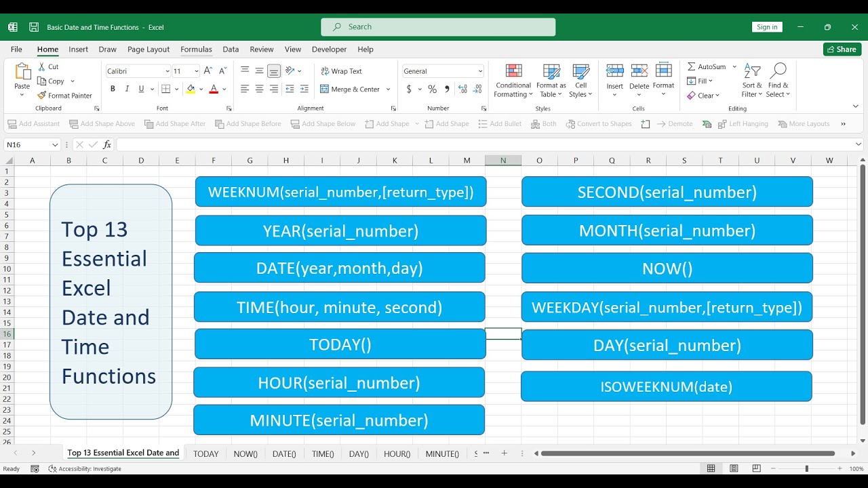Align text left in cell
868x488 pixels.
point(245,89)
